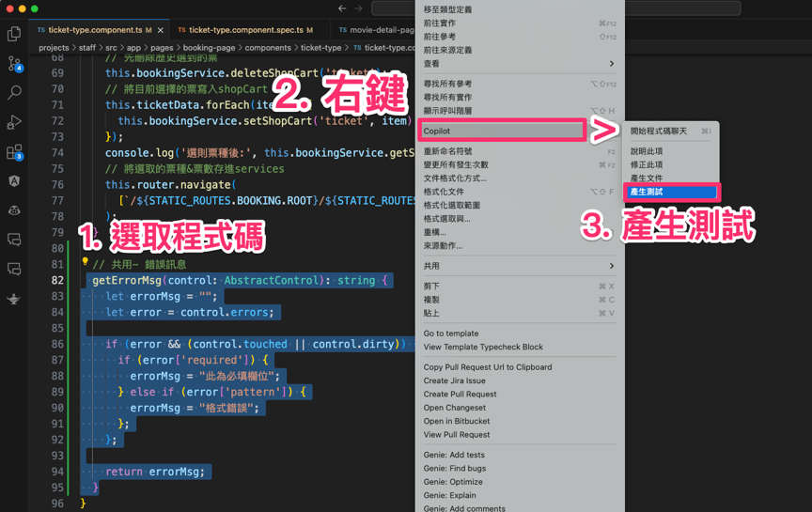Select 前往來源定義 from context menu
The image size is (812, 512).
[x=520, y=50]
